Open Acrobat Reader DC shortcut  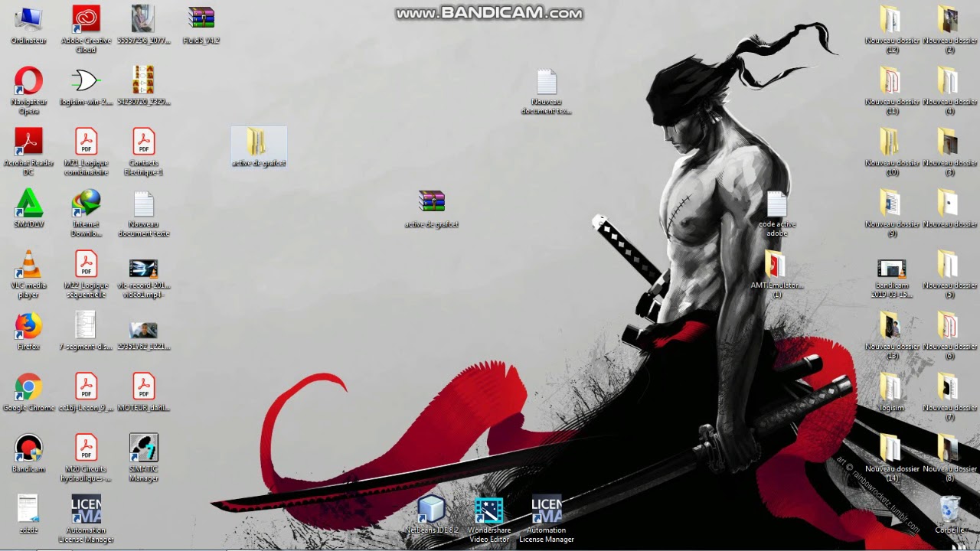[x=28, y=152]
